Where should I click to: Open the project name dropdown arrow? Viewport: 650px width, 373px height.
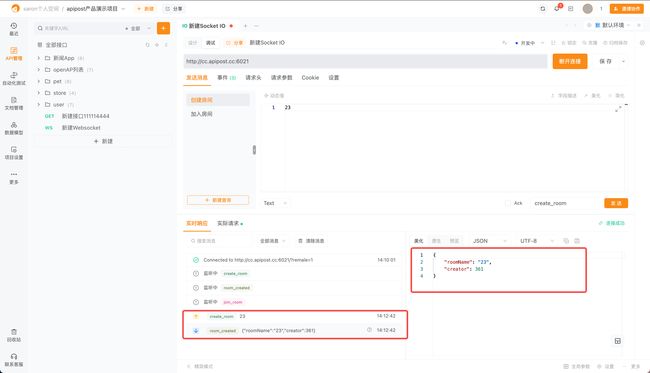coord(123,9)
